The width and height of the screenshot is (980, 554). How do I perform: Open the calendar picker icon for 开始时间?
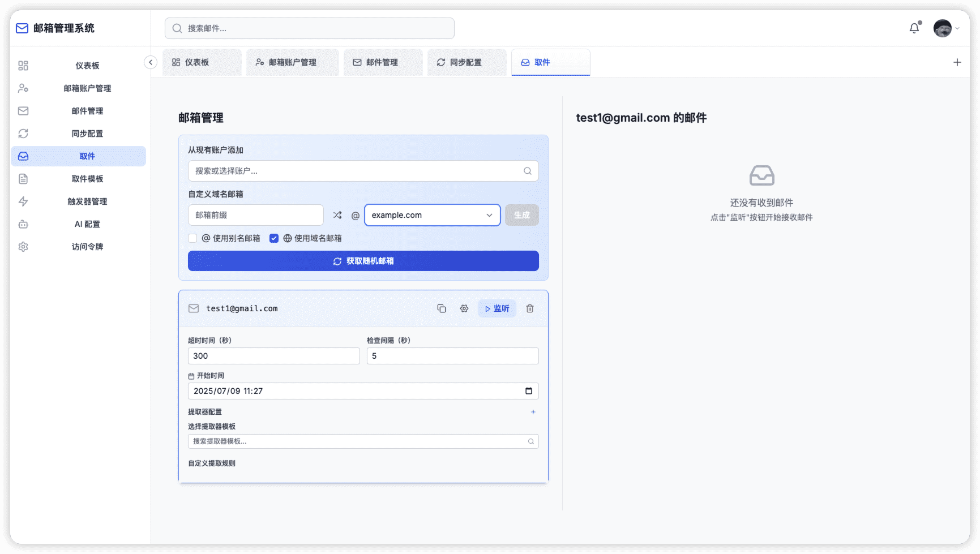point(529,391)
